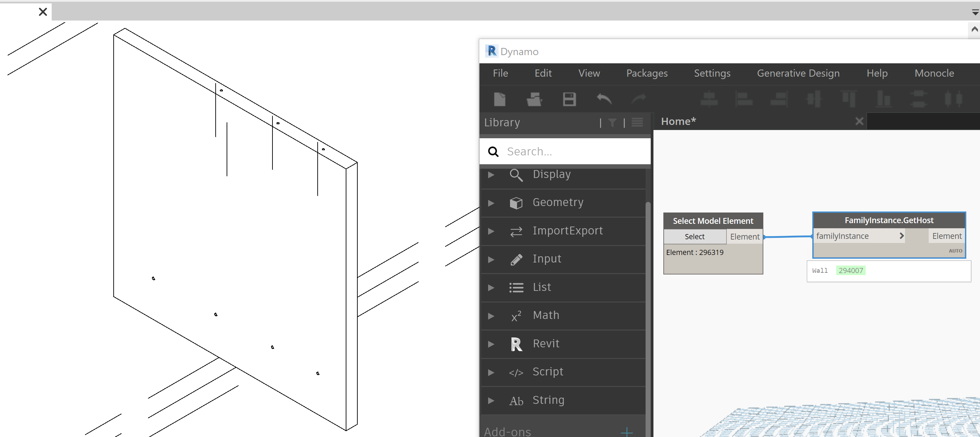This screenshot has width=980, height=437.
Task: Click the Wall label in output preview
Action: tap(820, 270)
